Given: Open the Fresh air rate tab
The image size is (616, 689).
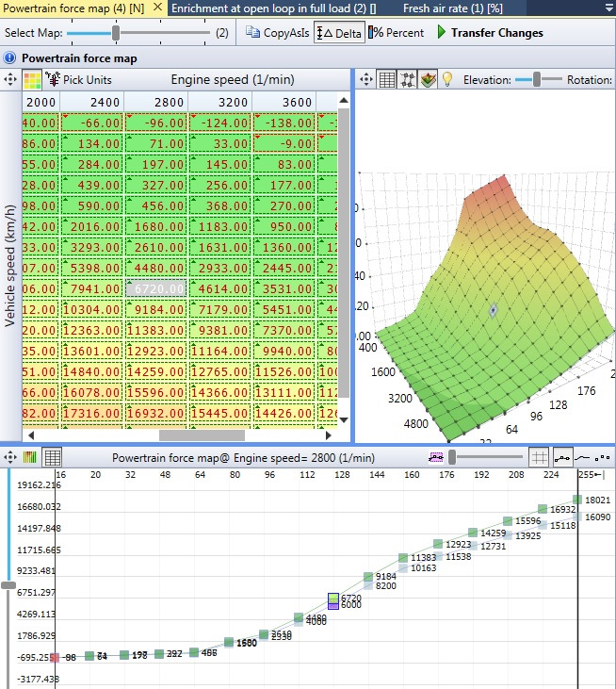Looking at the screenshot, I should pyautogui.click(x=451, y=8).
